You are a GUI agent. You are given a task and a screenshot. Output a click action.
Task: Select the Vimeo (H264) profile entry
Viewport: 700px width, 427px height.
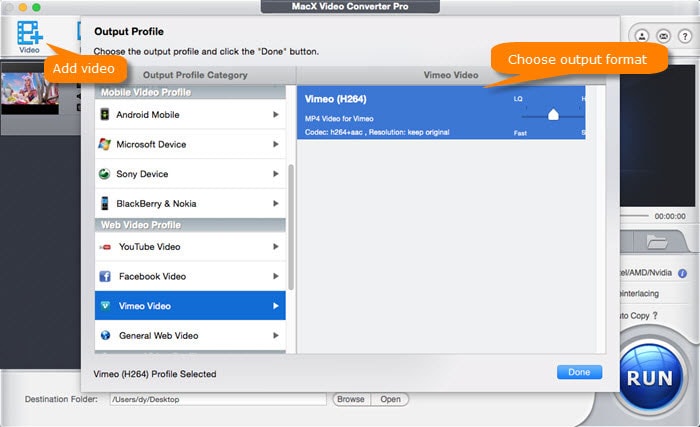click(441, 113)
